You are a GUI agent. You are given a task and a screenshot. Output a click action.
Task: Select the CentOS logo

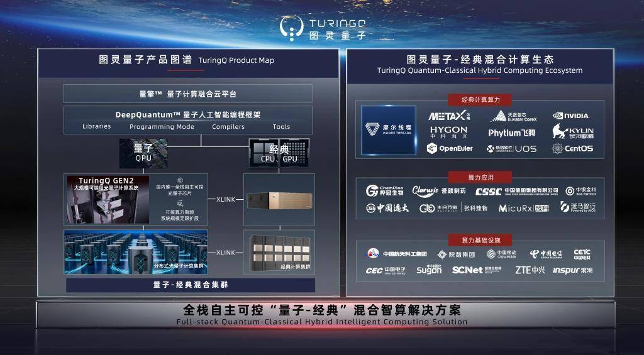click(x=572, y=148)
